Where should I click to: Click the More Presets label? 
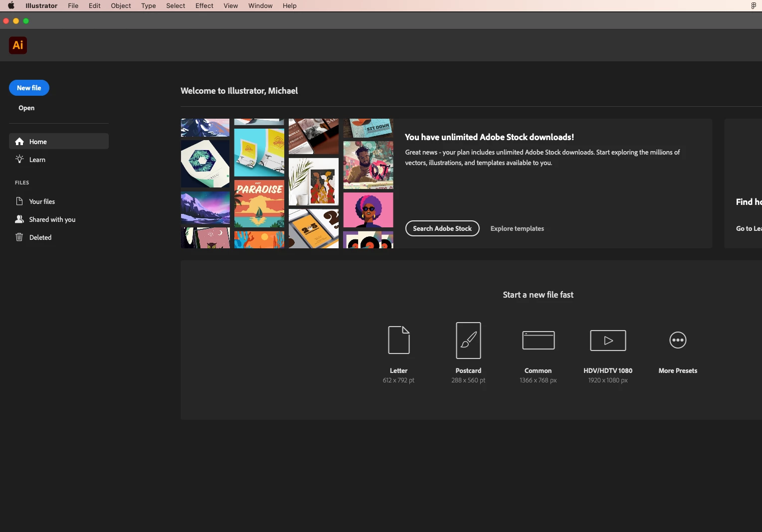pyautogui.click(x=678, y=370)
